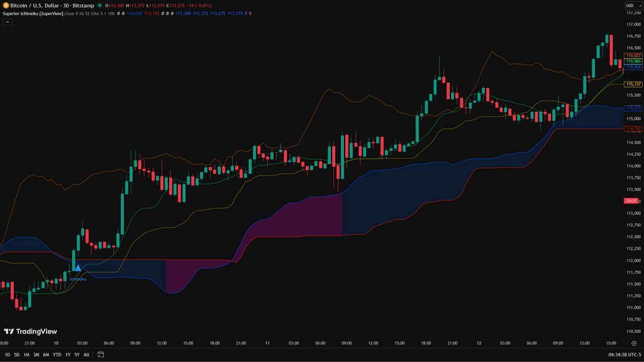
Task: Select the 5D time range
Action: coord(17,354)
